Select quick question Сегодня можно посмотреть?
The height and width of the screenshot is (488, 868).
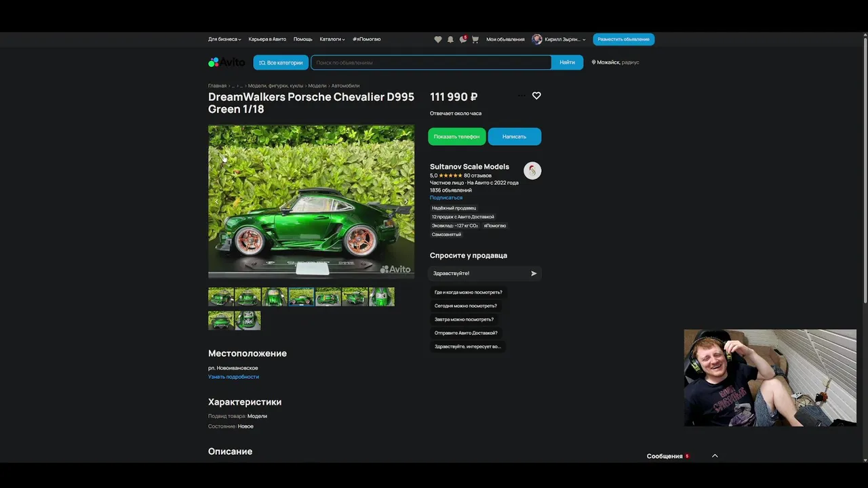click(465, 306)
